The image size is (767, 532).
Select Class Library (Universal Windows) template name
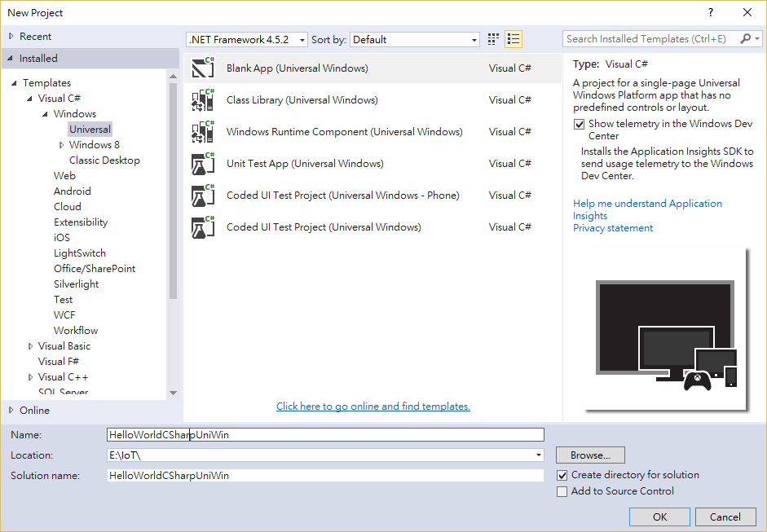[x=302, y=99]
